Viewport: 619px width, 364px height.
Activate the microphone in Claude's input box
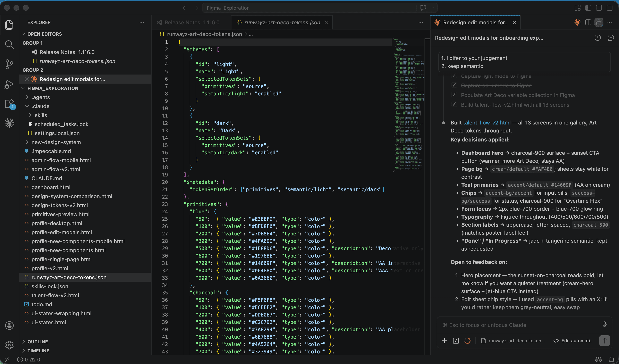604,324
